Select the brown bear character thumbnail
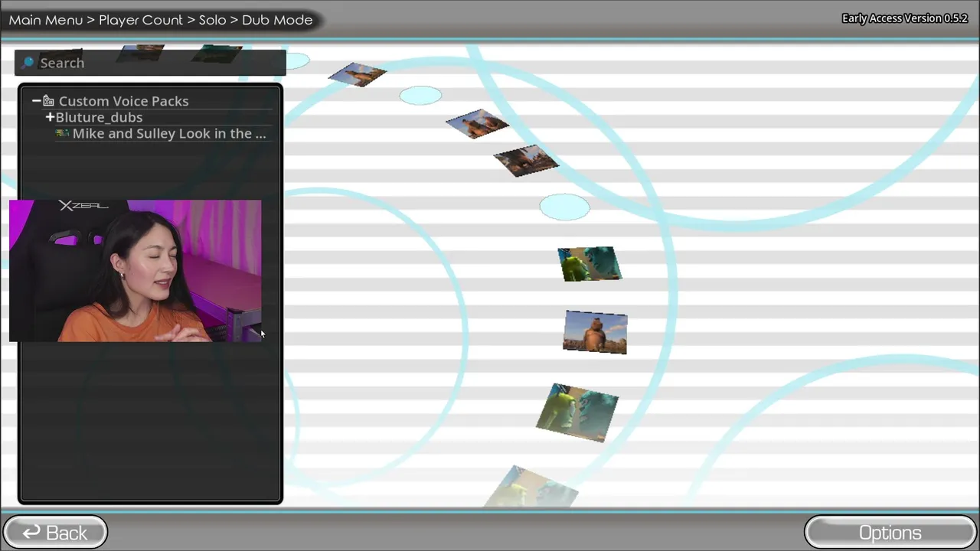Image resolution: width=980 pixels, height=551 pixels. [x=595, y=332]
